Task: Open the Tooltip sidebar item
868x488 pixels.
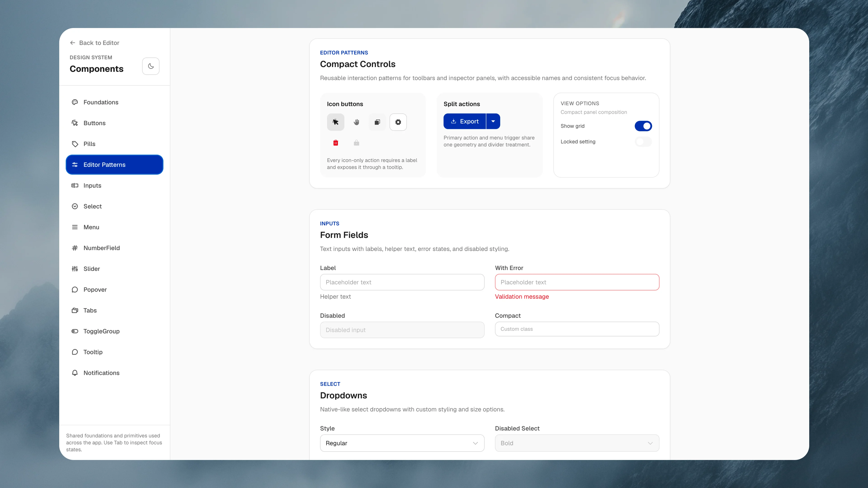Action: [115, 352]
